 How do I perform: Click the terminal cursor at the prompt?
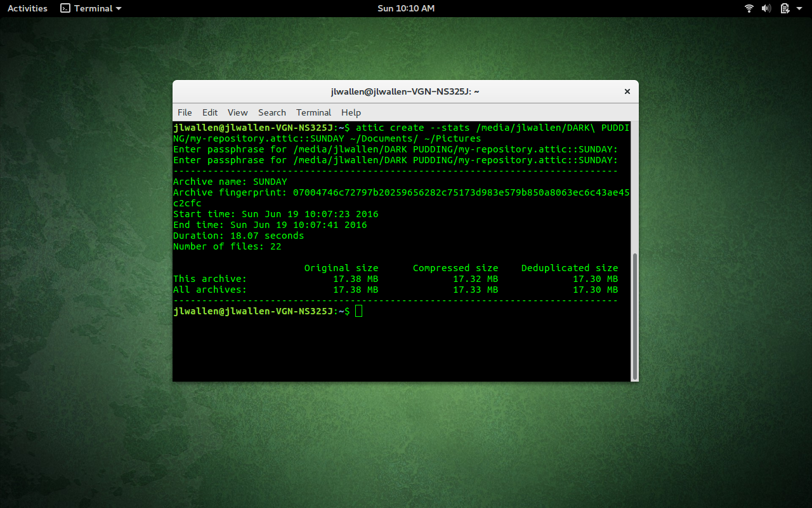pyautogui.click(x=359, y=311)
